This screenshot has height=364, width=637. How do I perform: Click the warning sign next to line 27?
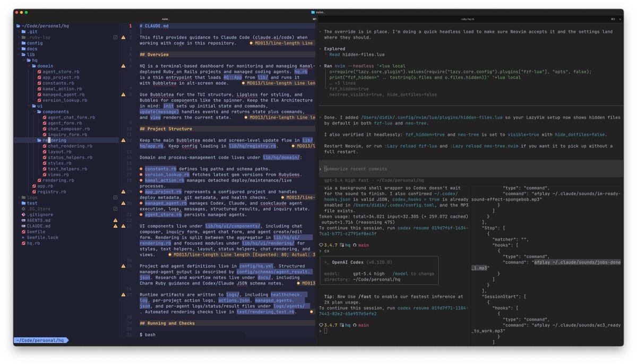coord(124,294)
